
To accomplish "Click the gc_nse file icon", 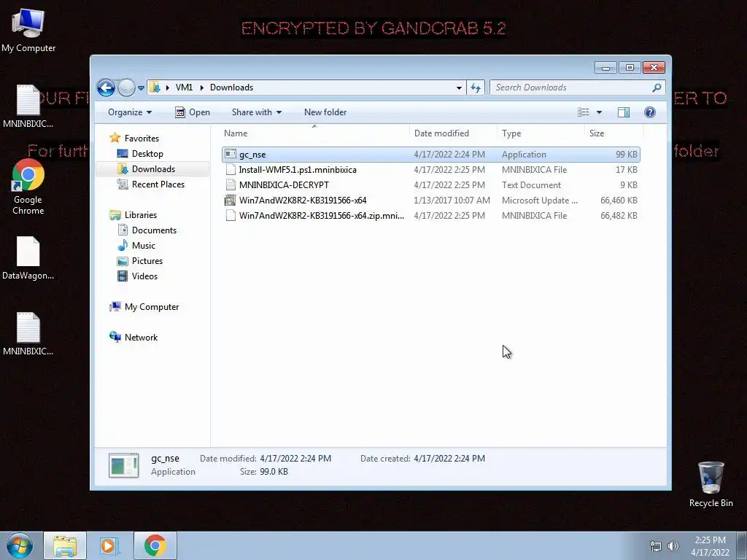I will click(231, 154).
